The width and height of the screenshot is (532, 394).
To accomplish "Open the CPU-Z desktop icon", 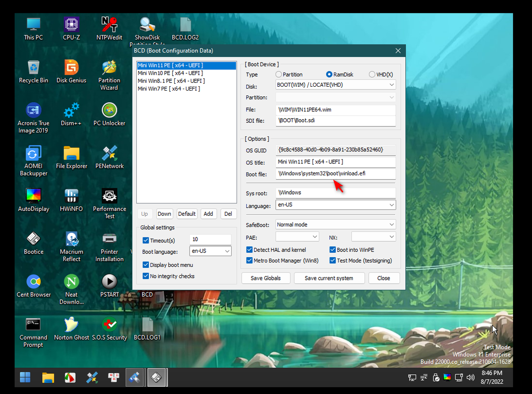I will click(71, 29).
